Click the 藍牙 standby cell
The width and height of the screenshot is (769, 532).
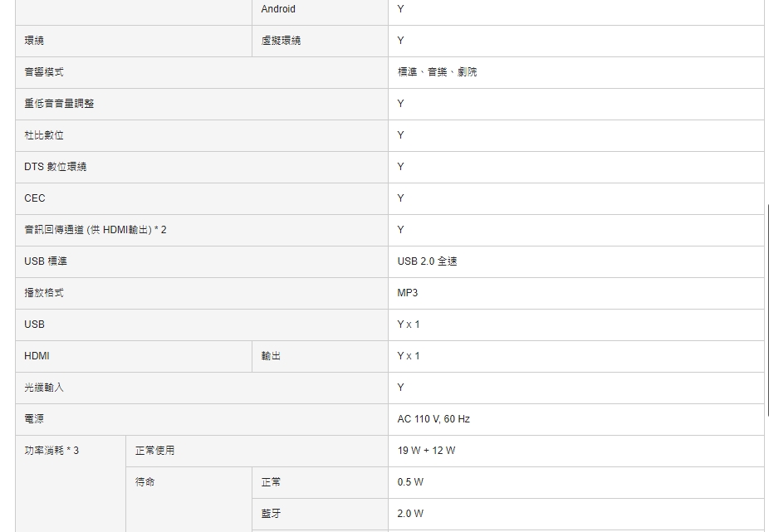pyautogui.click(x=271, y=514)
